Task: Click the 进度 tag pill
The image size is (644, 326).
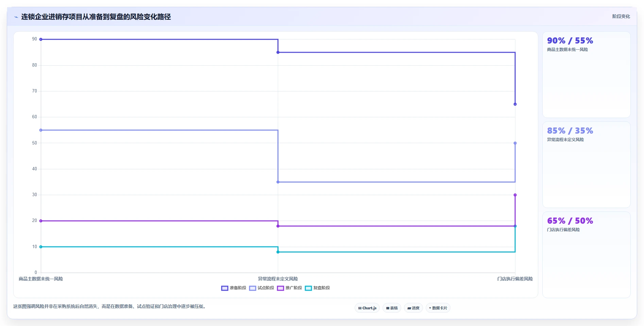Action: click(413, 308)
